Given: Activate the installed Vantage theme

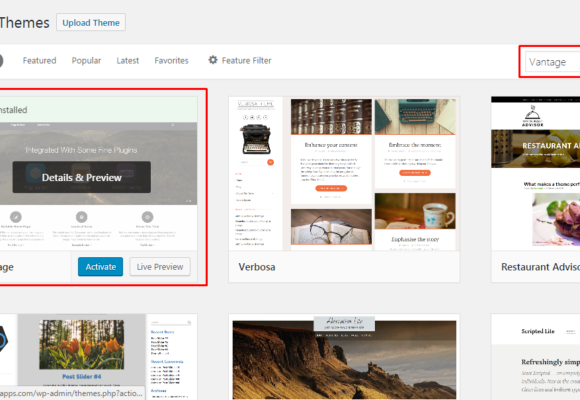Looking at the screenshot, I should 100,267.
